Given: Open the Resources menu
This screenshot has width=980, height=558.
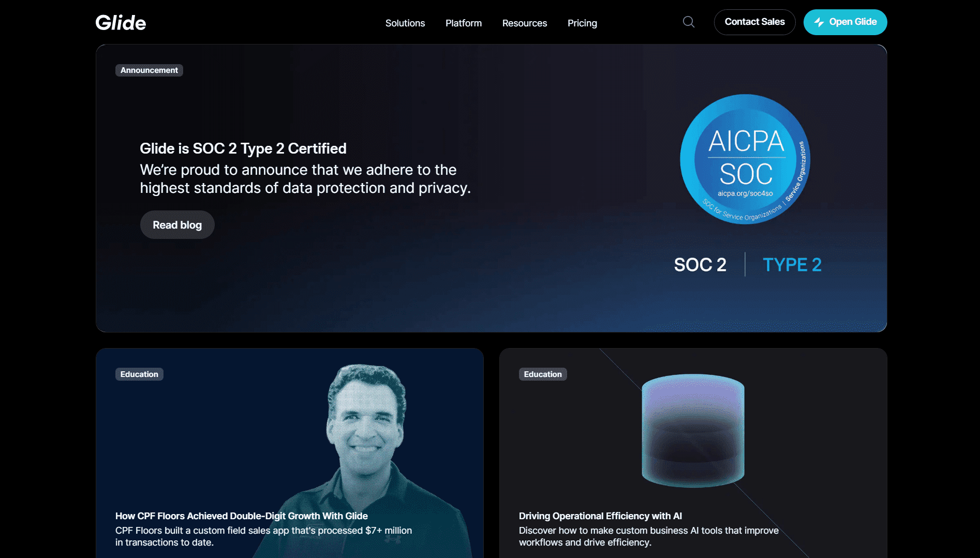Looking at the screenshot, I should [525, 23].
